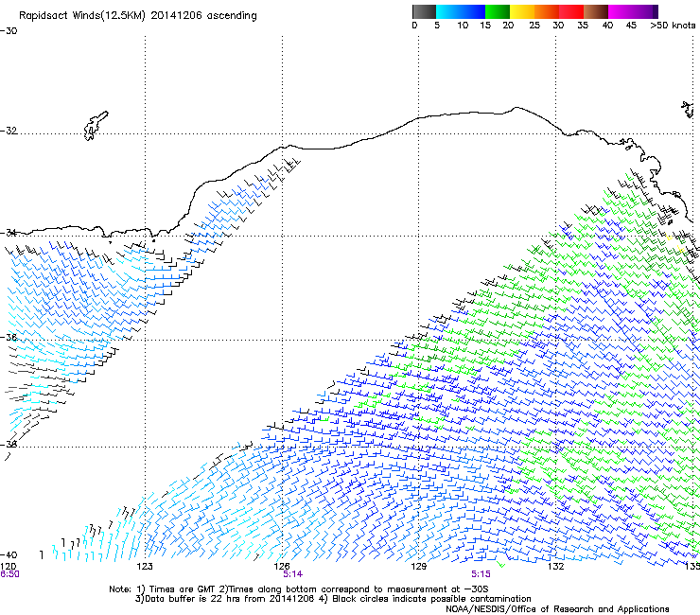Click longitude label '132'
This screenshot has width=700, height=615.
555,567
